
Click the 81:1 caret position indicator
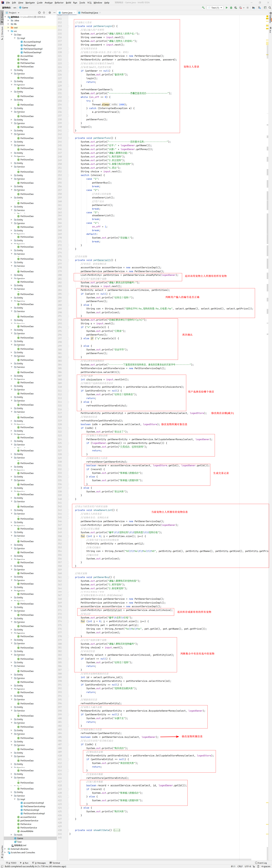coord(233,866)
